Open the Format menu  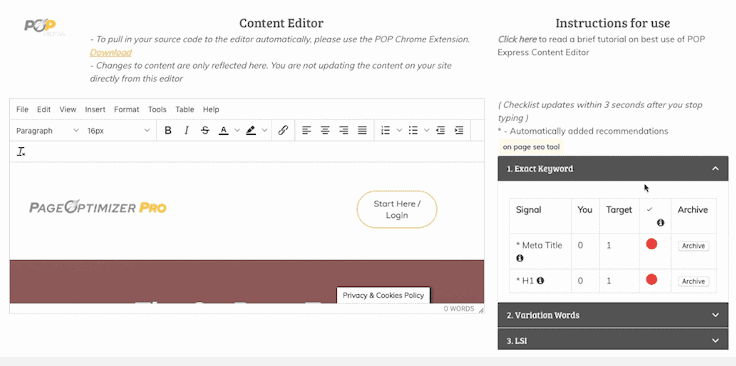coord(127,109)
